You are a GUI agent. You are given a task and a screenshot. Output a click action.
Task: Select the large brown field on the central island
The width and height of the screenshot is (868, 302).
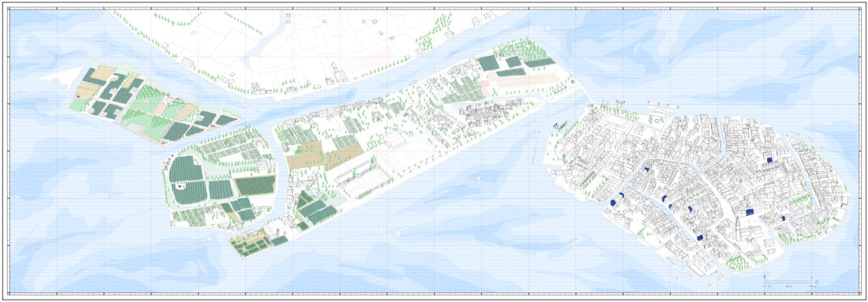tap(324, 155)
